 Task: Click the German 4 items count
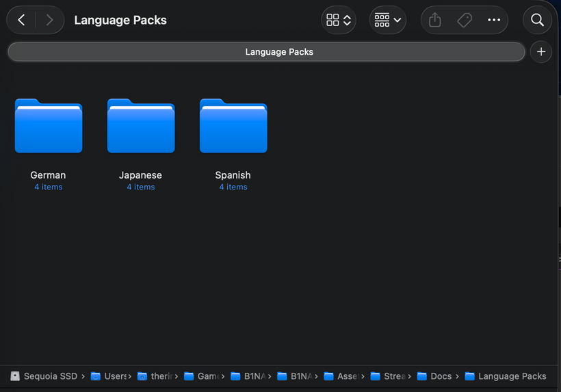coord(49,187)
